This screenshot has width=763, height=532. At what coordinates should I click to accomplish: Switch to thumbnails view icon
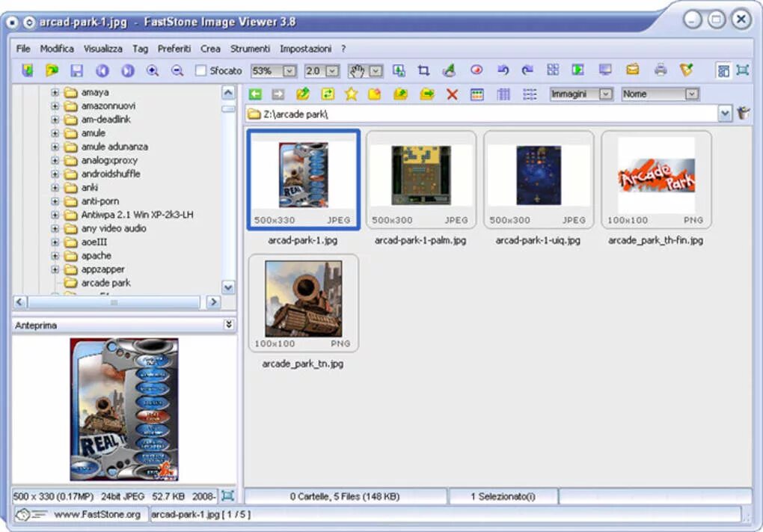(477, 94)
